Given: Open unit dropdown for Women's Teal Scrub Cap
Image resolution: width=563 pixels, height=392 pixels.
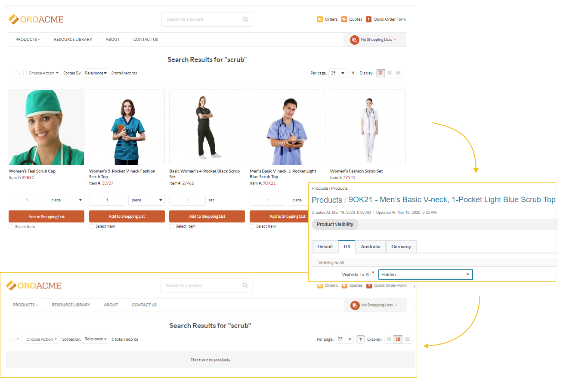Looking at the screenshot, I should click(66, 200).
